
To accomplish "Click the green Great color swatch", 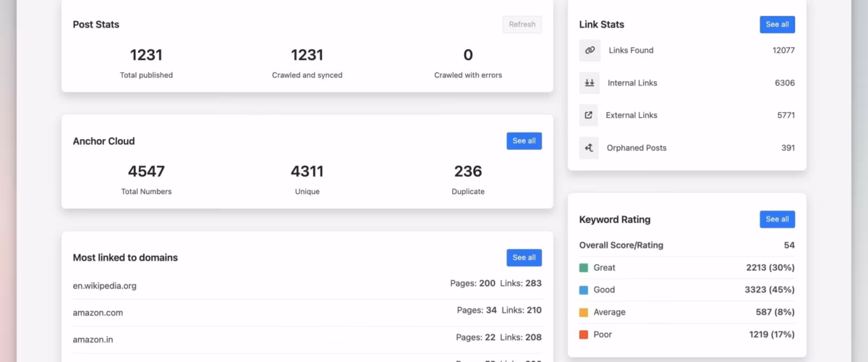I will [584, 268].
